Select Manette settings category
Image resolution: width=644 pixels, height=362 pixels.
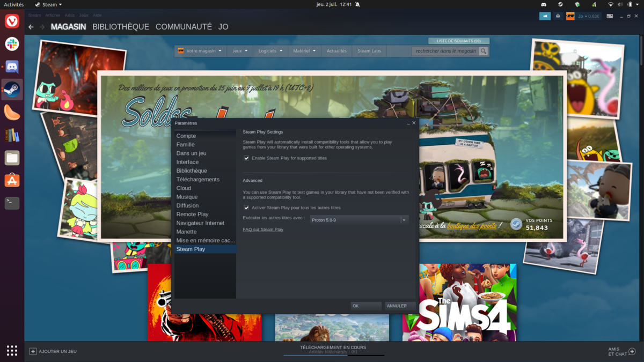point(205,232)
